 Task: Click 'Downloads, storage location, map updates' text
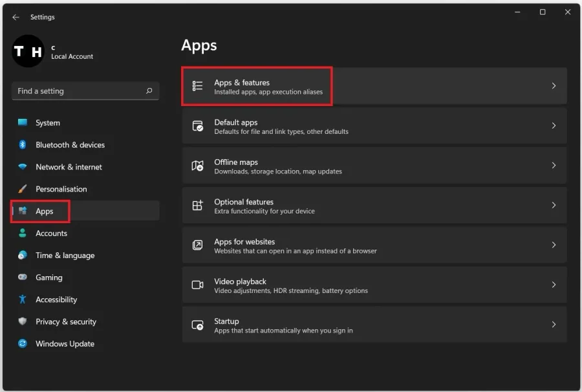pyautogui.click(x=278, y=171)
